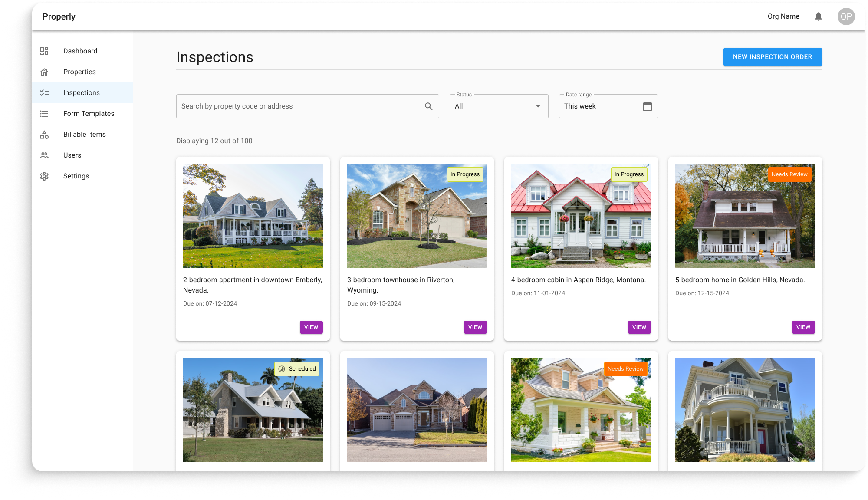This screenshot has width=868, height=500.
Task: Click '5-bedroom home in Golden Hills' title
Action: pyautogui.click(x=740, y=280)
